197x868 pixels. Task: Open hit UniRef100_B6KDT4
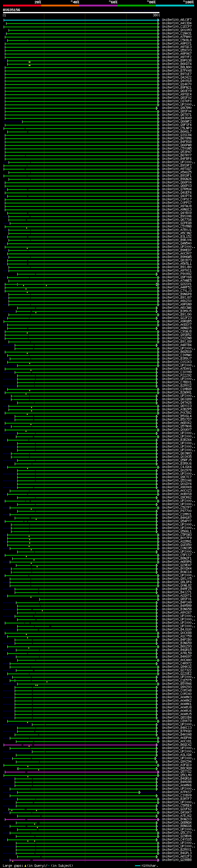[x=177, y=64]
